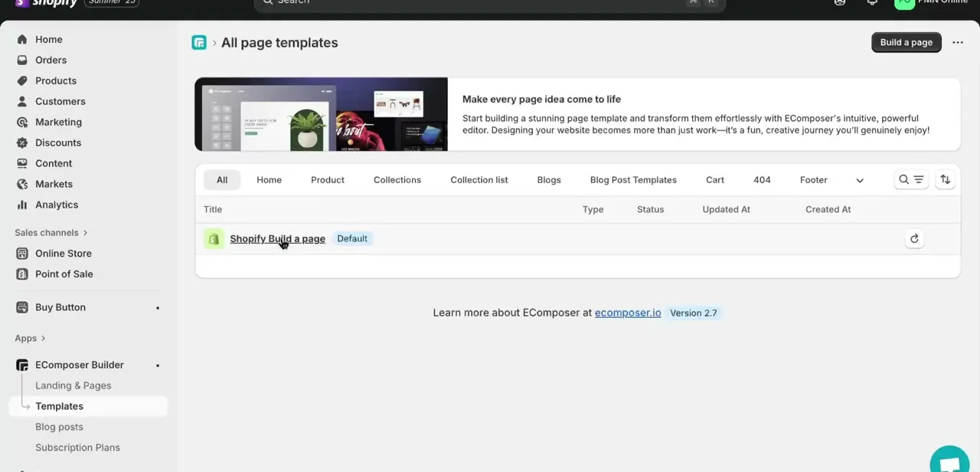Open the sort templates button
This screenshot has width=980, height=472.
pyautogui.click(x=946, y=179)
